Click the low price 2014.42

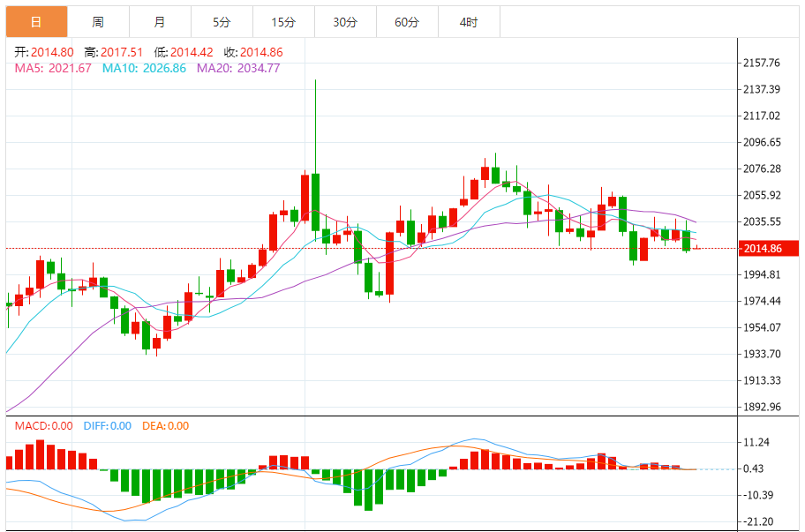tap(192, 52)
